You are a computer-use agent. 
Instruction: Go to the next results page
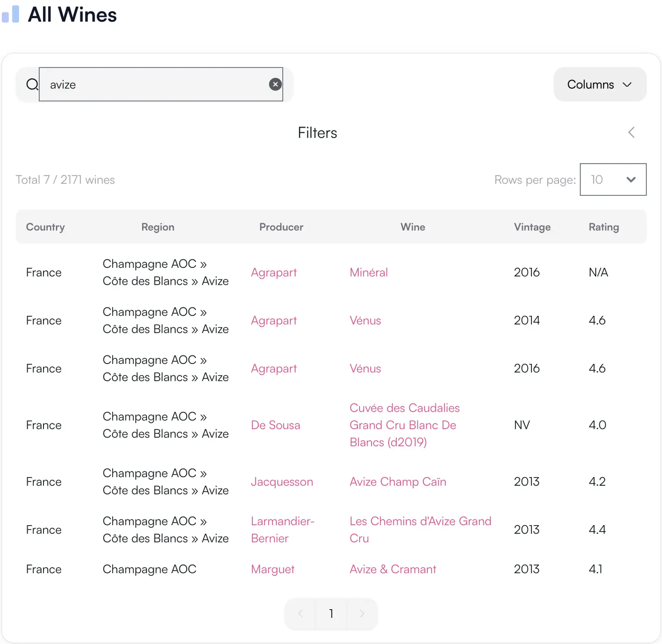[x=362, y=613]
